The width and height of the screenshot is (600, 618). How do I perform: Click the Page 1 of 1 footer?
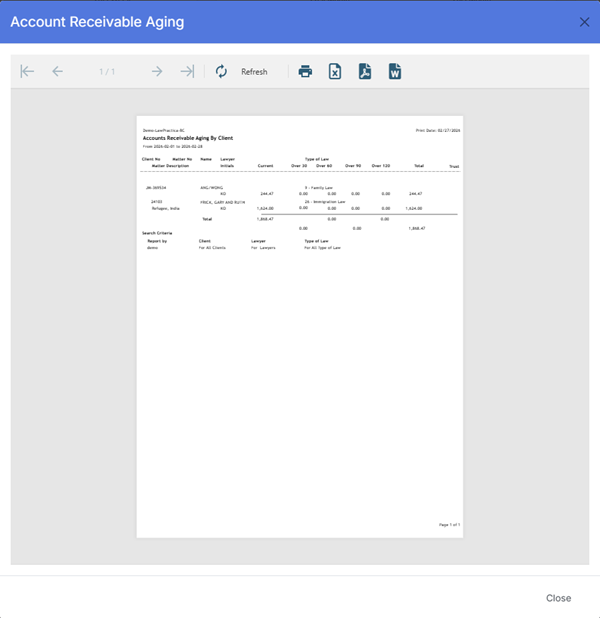(449, 524)
